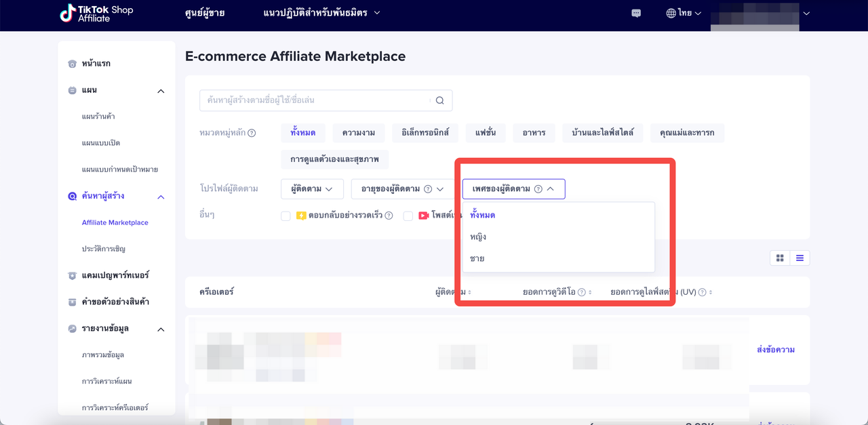Open the ไทย language selector

[684, 13]
